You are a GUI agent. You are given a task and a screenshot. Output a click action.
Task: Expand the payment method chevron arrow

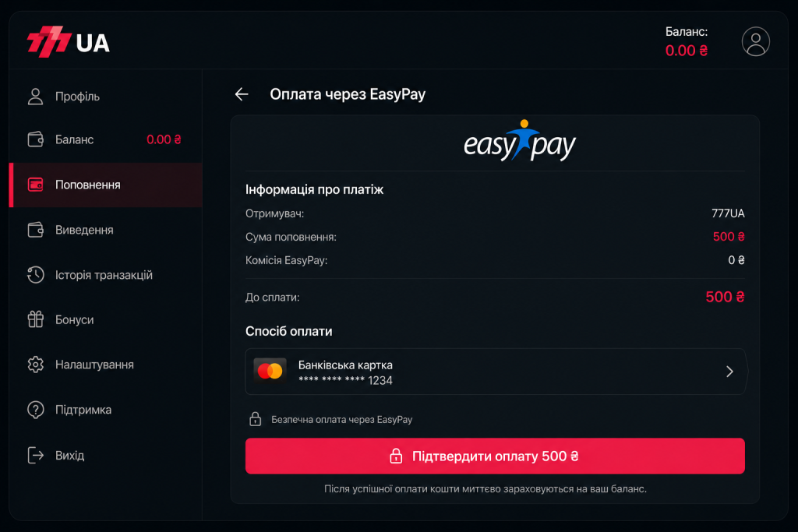tap(729, 372)
